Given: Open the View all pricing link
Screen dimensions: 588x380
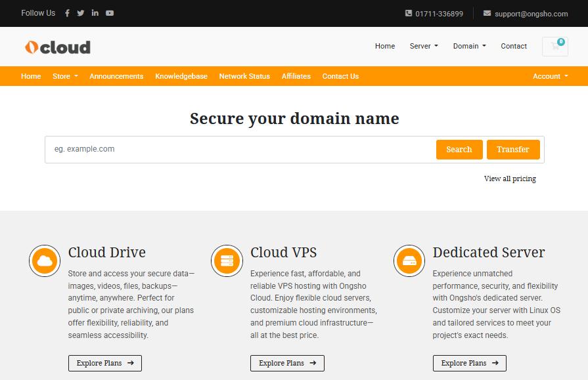Looking at the screenshot, I should point(510,179).
